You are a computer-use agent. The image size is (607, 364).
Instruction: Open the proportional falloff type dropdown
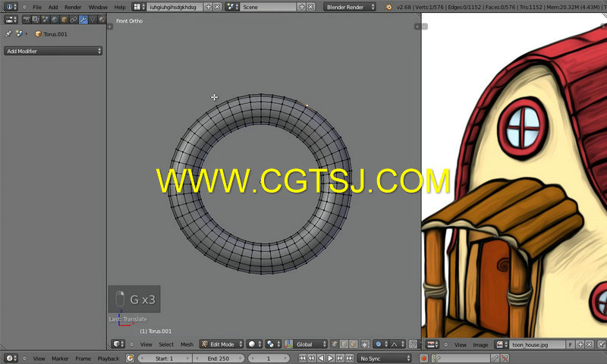click(397, 344)
